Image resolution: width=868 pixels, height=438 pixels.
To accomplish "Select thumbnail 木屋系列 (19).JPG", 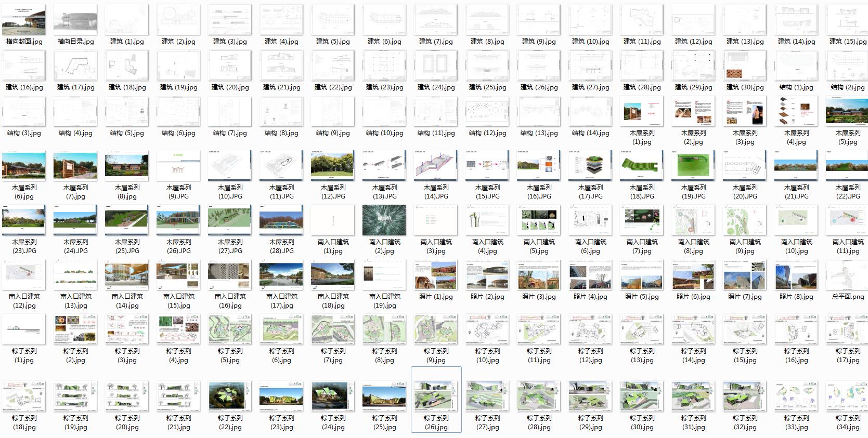I will tap(693, 166).
